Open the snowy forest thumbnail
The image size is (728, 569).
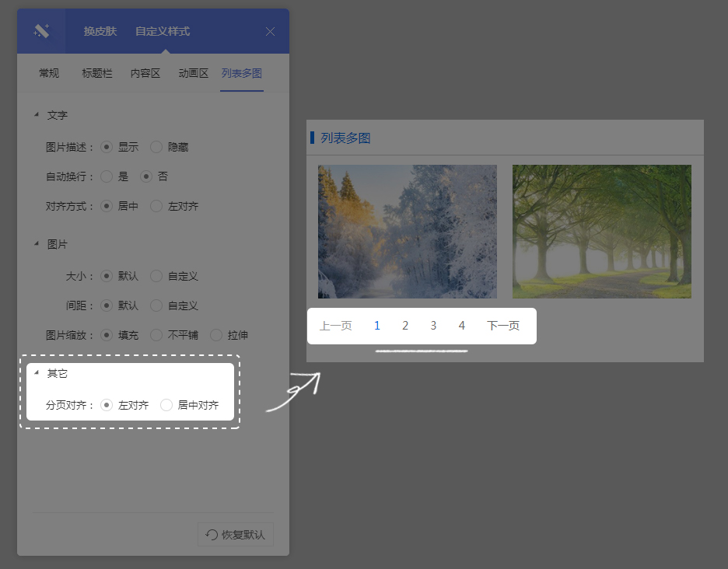pyautogui.click(x=408, y=232)
